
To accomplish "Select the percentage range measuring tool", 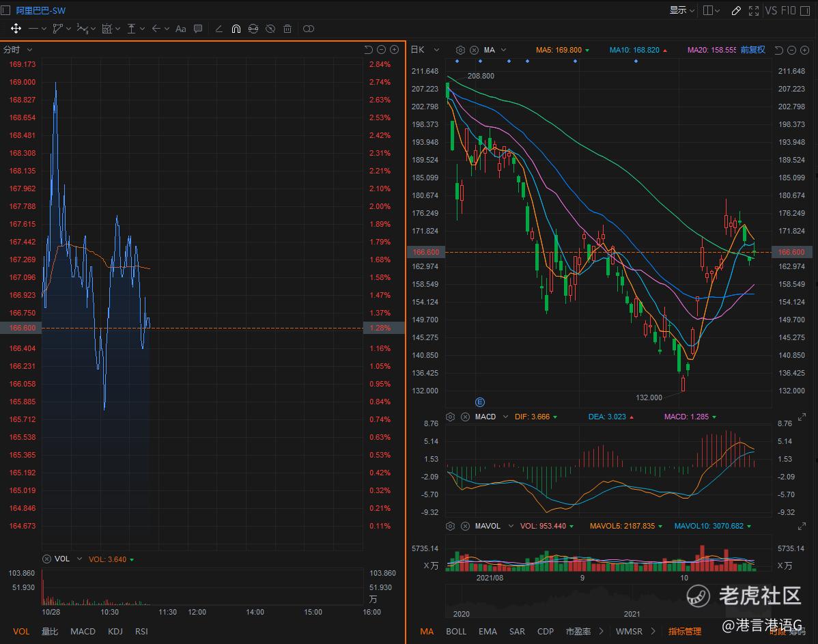I will click(x=107, y=29).
